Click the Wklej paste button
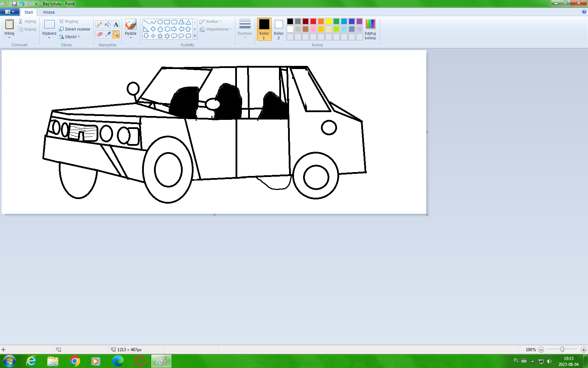 (9, 25)
